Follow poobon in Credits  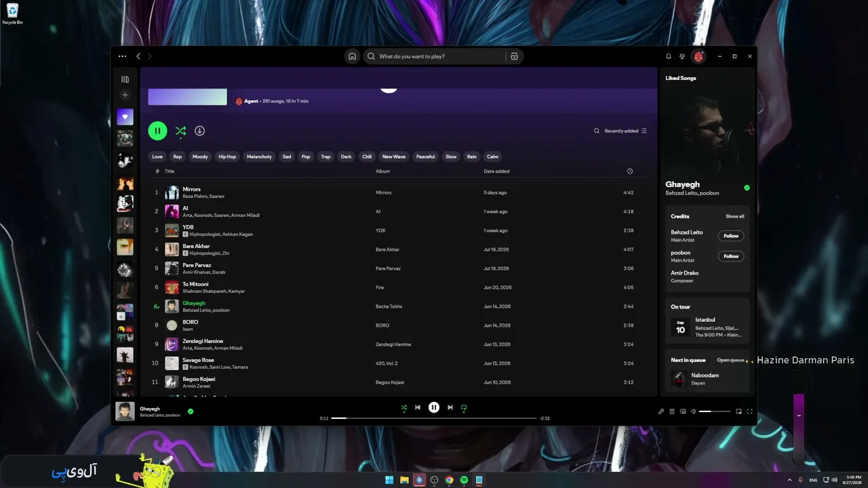(731, 256)
